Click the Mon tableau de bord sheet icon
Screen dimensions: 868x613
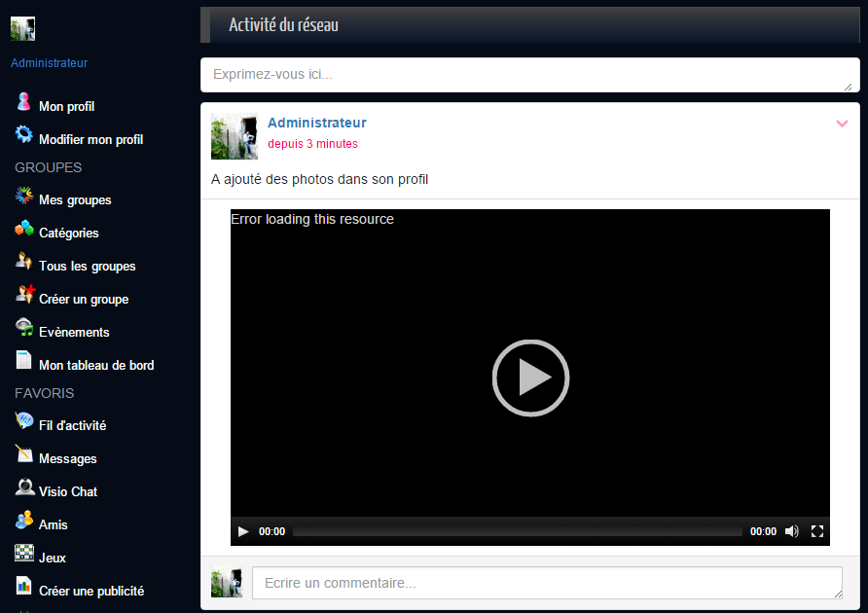tap(23, 360)
